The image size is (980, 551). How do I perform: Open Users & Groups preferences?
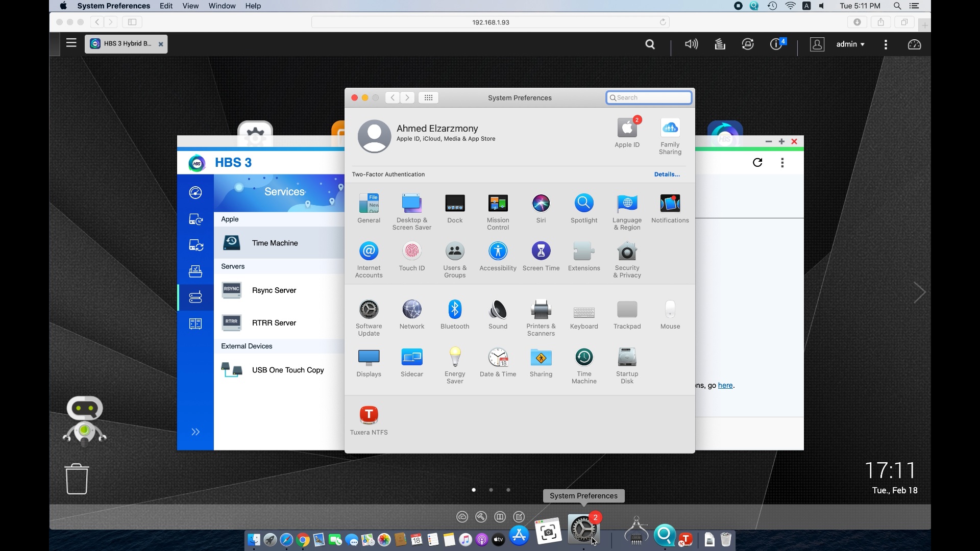point(455,260)
